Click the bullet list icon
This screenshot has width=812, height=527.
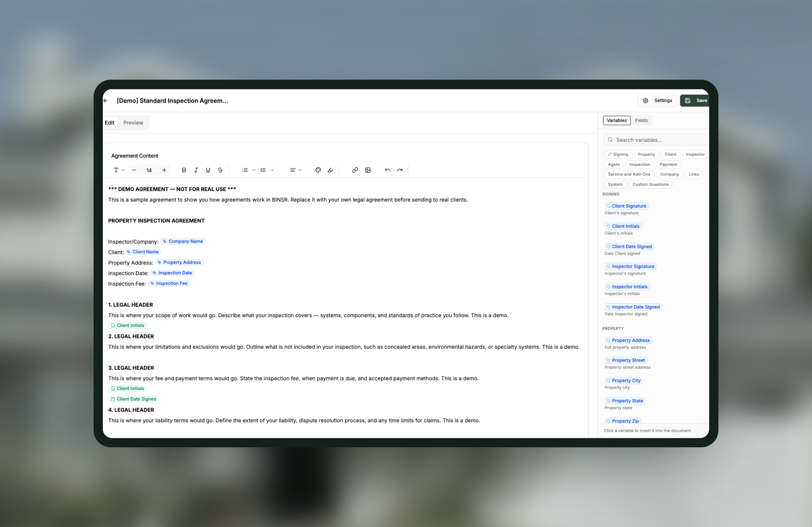245,170
